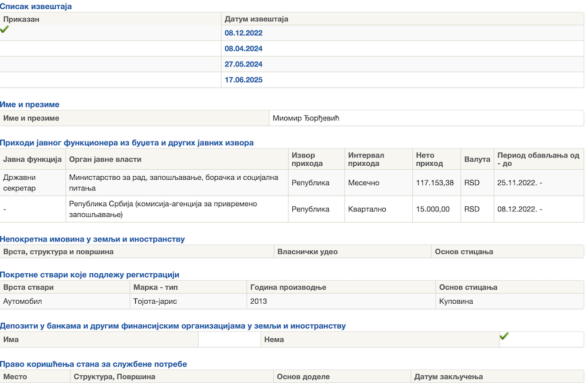Click the Основ доделе column header
Image resolution: width=588 pixels, height=383 pixels.
pos(303,377)
